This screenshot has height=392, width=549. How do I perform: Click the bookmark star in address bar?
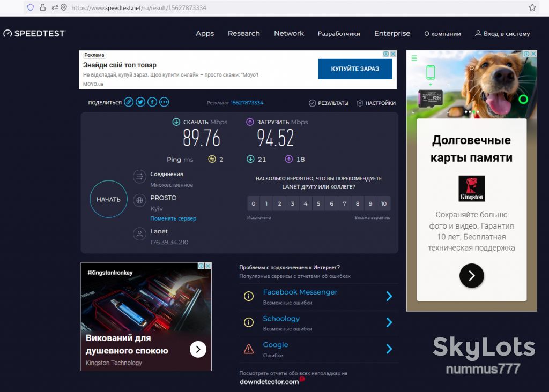532,7
